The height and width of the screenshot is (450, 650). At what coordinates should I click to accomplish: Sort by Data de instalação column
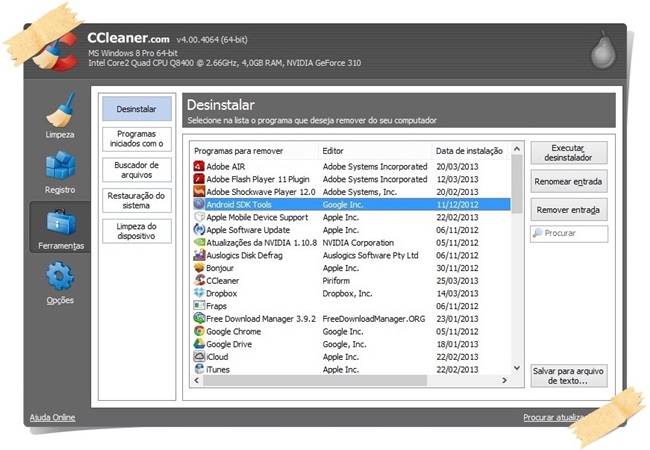pos(471,151)
